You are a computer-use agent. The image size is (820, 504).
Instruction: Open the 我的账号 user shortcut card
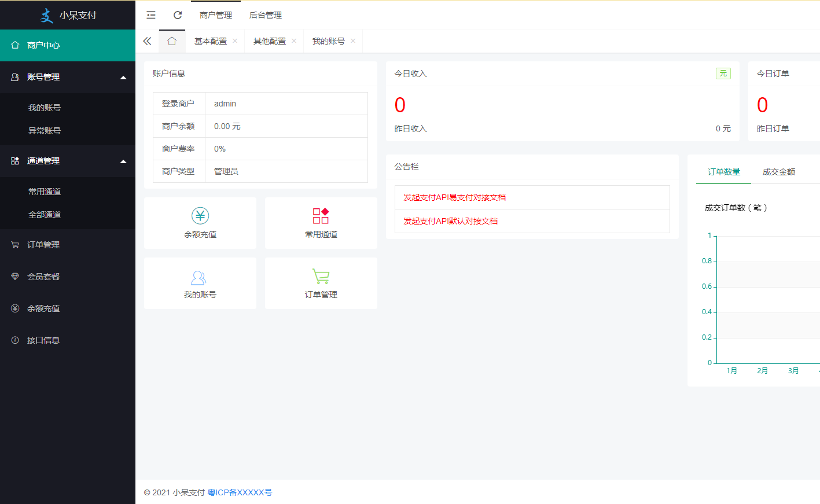pyautogui.click(x=200, y=284)
